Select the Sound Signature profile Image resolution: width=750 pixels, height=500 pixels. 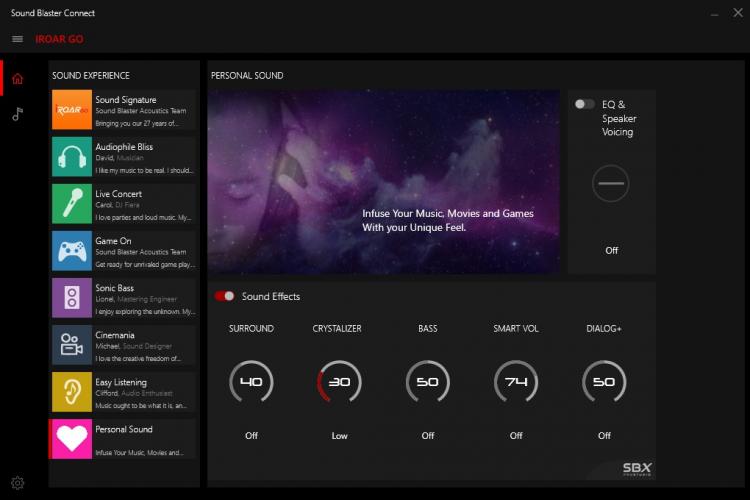tap(124, 110)
